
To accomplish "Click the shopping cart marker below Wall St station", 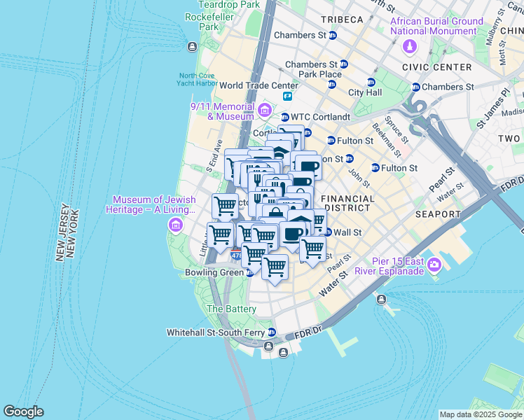I will (313, 251).
